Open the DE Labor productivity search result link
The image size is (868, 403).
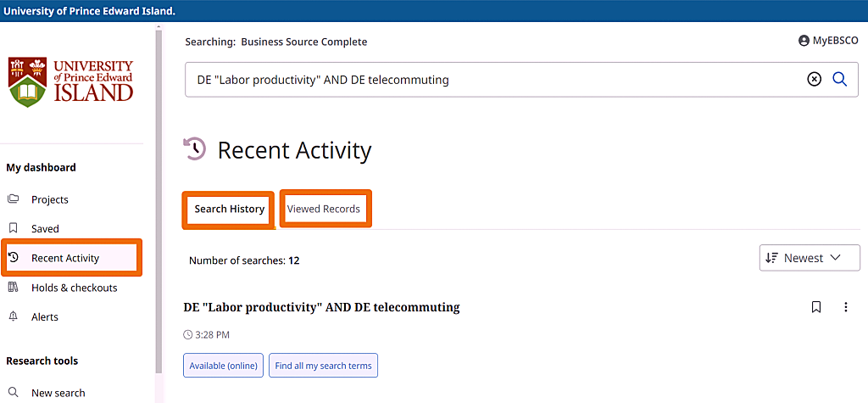[321, 307]
